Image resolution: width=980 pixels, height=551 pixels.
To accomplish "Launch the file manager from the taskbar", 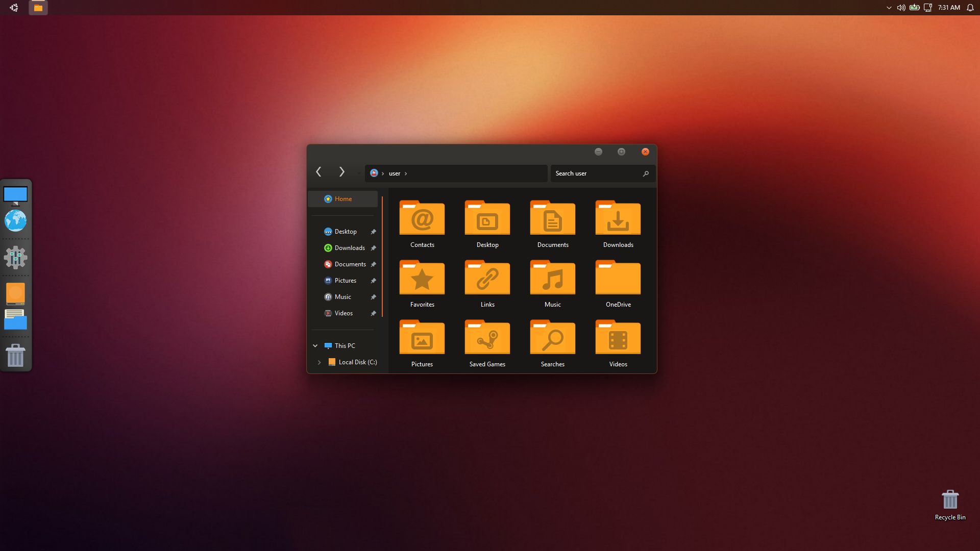I will point(38,8).
